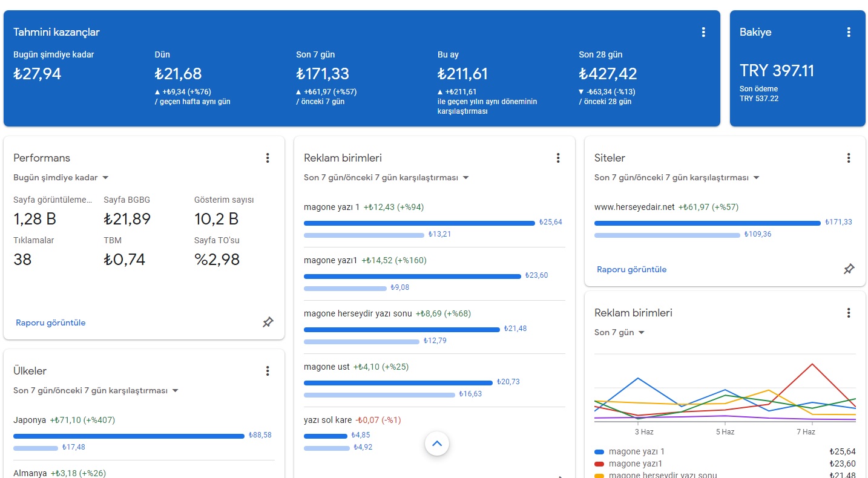
Task: Open more options on Reklam birimleri chart card
Action: point(849,313)
